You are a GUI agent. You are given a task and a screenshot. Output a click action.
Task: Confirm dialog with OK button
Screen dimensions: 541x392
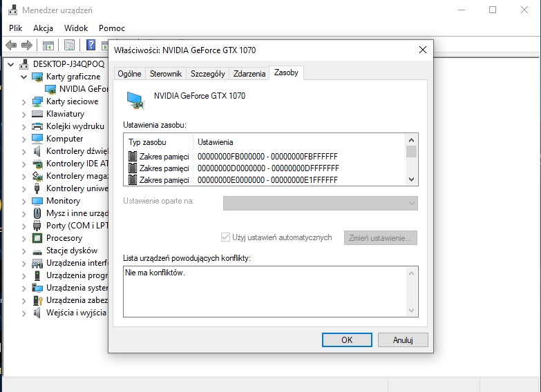[347, 340]
